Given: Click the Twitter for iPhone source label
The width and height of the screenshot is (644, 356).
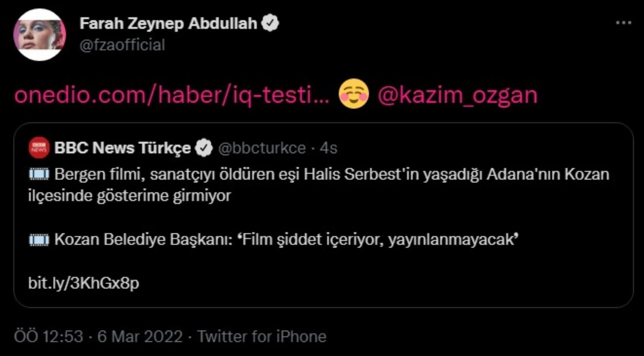Looking at the screenshot, I should tap(261, 337).
